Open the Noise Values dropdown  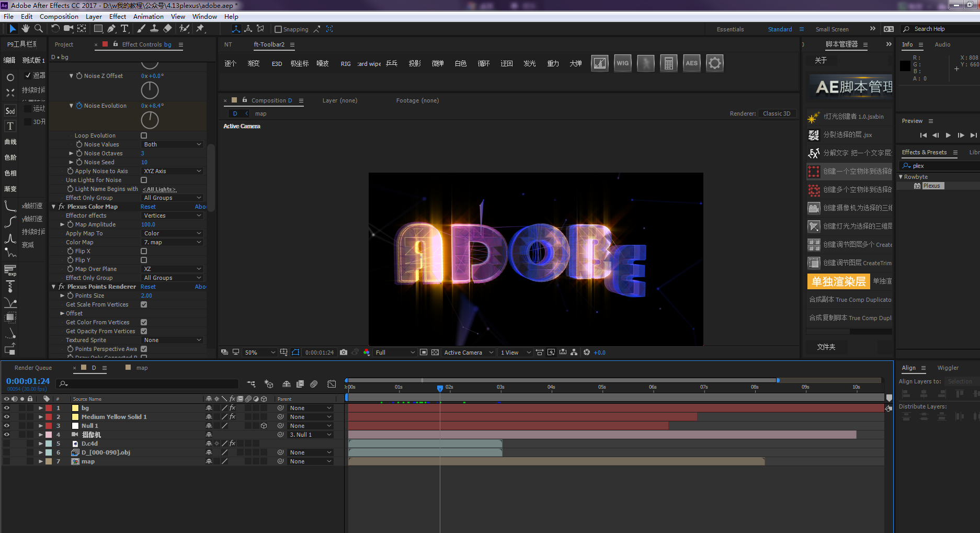click(x=172, y=144)
